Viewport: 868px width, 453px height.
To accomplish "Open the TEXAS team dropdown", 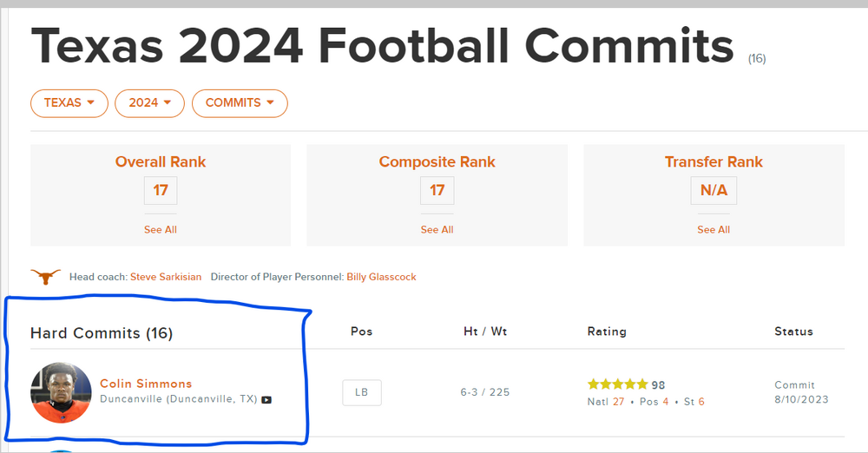I will pos(69,102).
